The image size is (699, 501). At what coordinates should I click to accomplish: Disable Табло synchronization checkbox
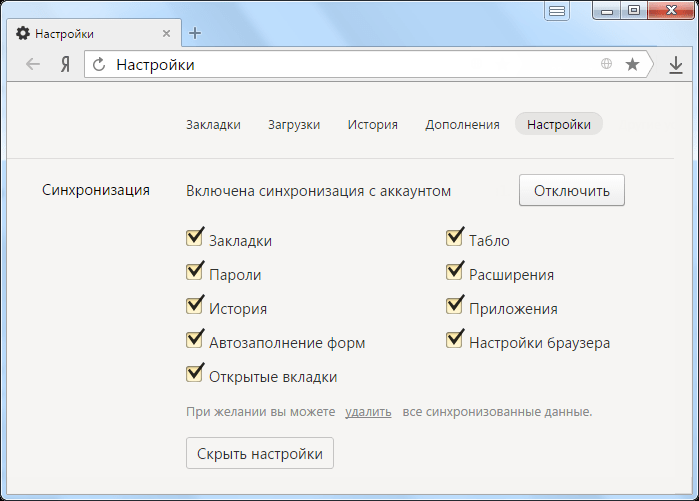[454, 238]
